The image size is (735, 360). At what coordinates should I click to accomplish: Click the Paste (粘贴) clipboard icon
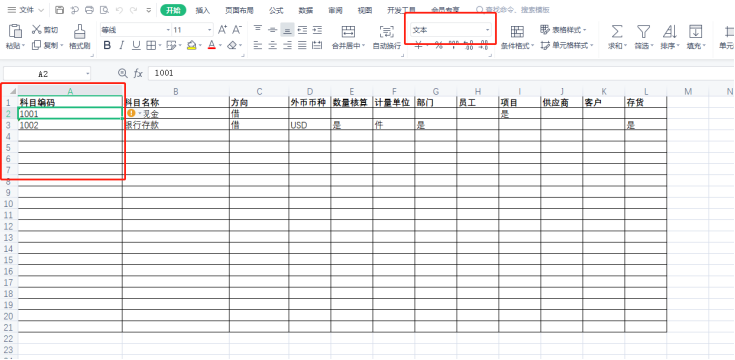tap(15, 31)
